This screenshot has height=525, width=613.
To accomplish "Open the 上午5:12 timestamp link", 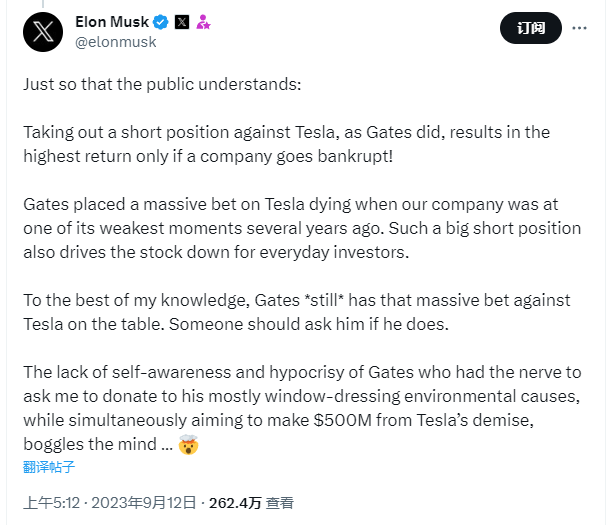I will [x=52, y=503].
